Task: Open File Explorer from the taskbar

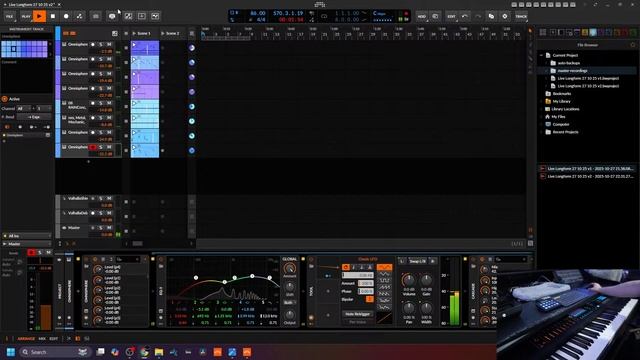Action: (159, 352)
